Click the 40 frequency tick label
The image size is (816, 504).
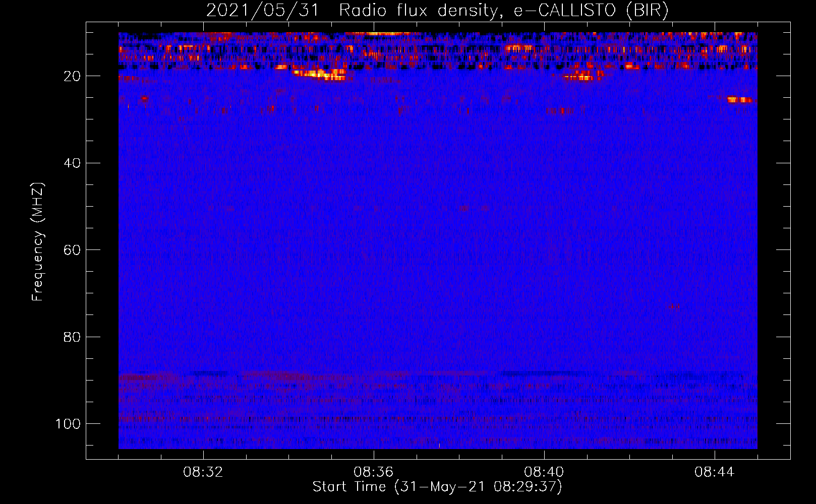pyautogui.click(x=73, y=163)
